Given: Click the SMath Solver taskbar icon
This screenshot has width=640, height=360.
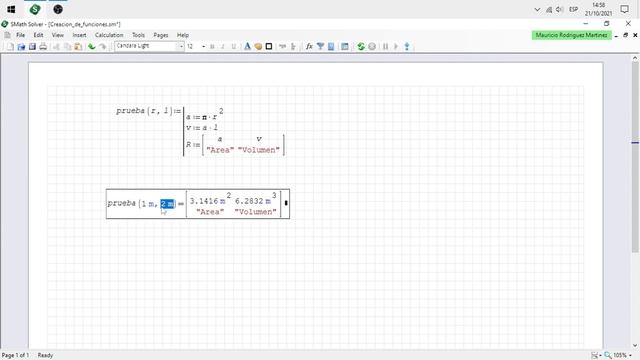Looking at the screenshot, I should click(35, 9).
